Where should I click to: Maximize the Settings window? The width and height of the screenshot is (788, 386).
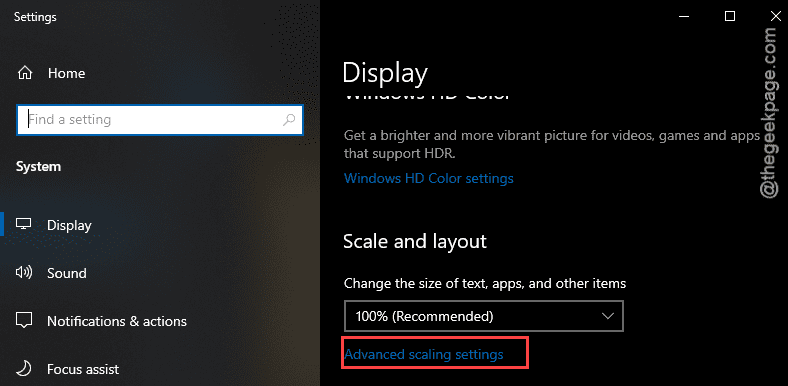(730, 17)
